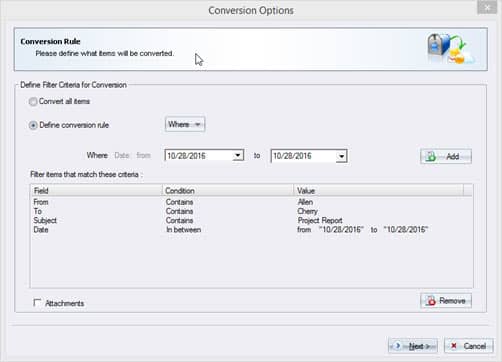Click the red remove icon on Remove button
Image resolution: width=502 pixels, height=362 pixels.
[x=431, y=301]
